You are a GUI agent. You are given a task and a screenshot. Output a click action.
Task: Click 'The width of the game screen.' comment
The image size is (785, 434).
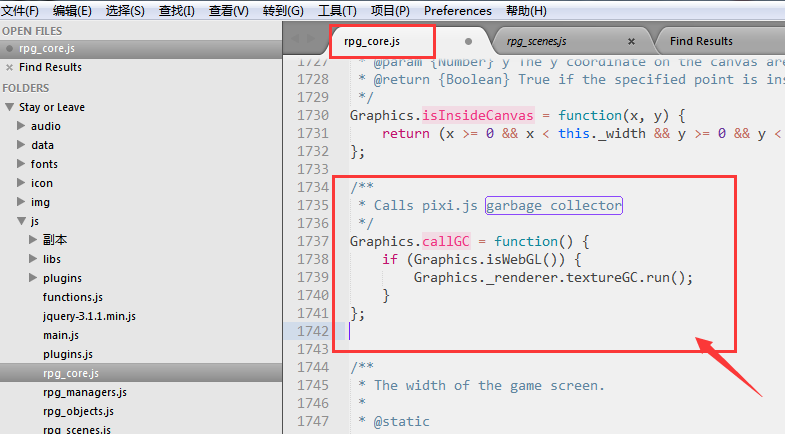coord(489,385)
